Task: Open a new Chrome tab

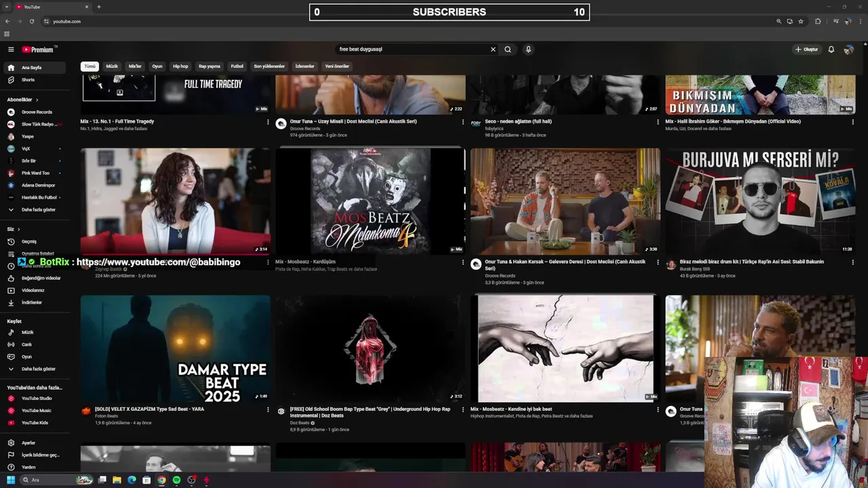Action: [99, 7]
